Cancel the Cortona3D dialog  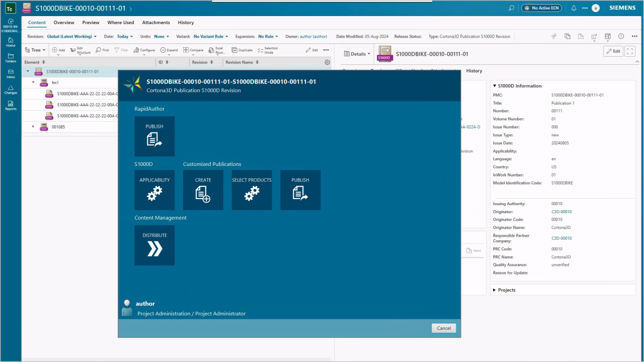pyautogui.click(x=444, y=328)
